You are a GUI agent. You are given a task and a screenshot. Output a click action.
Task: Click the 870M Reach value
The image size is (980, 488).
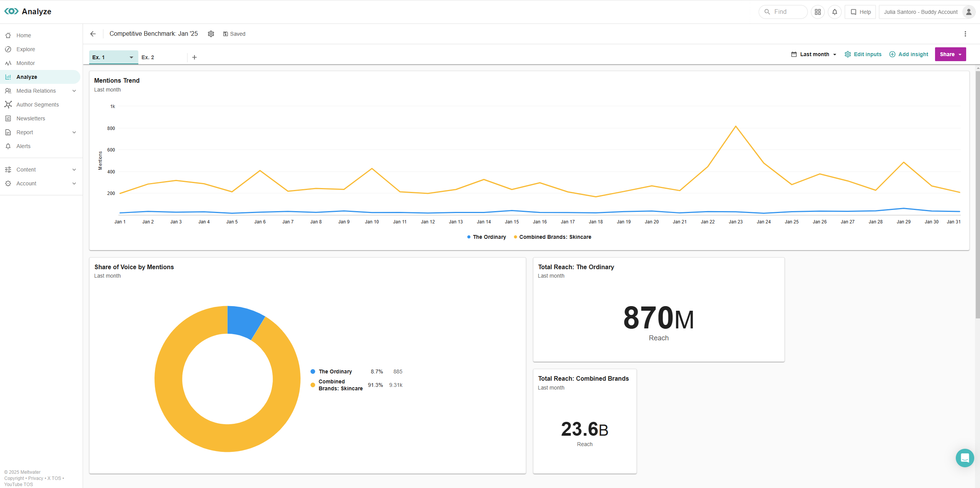click(659, 318)
